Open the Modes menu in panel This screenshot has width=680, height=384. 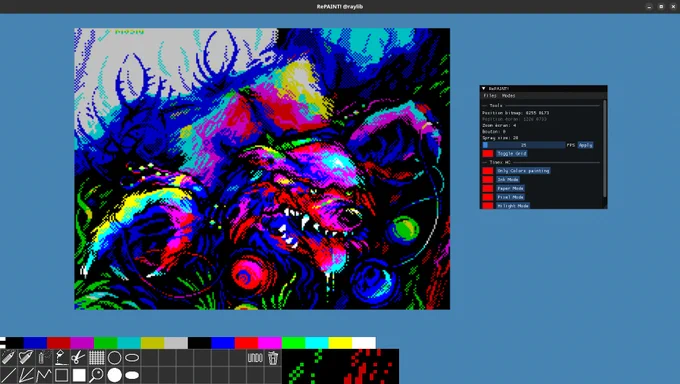(508, 95)
